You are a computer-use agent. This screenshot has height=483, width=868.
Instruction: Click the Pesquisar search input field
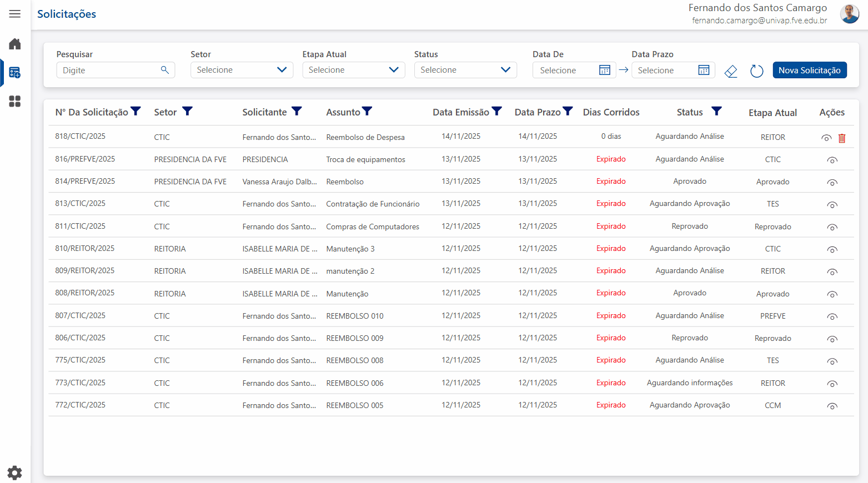coord(109,71)
